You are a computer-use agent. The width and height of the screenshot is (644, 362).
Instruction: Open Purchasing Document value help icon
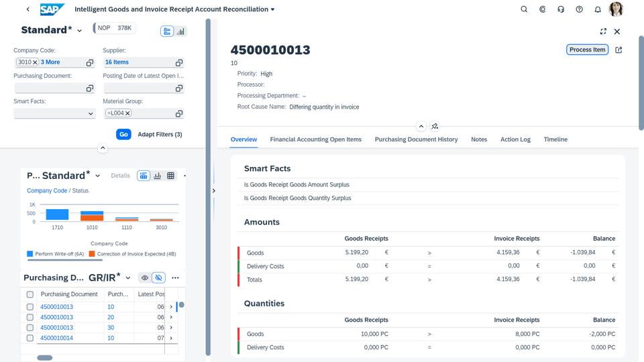(x=89, y=88)
